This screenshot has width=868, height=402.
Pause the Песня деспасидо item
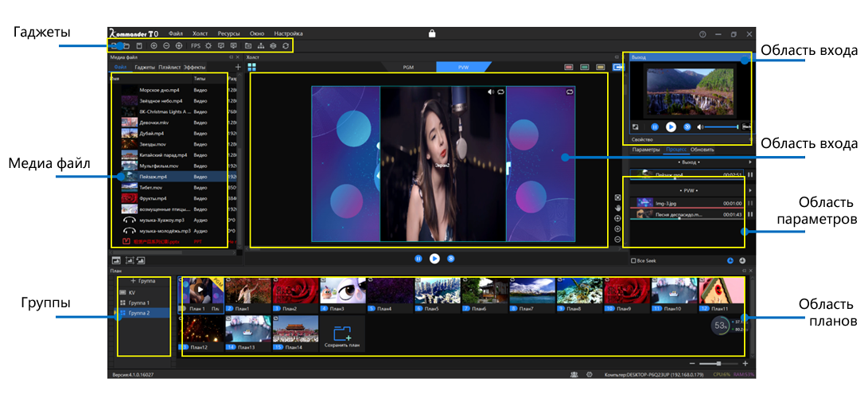750,214
